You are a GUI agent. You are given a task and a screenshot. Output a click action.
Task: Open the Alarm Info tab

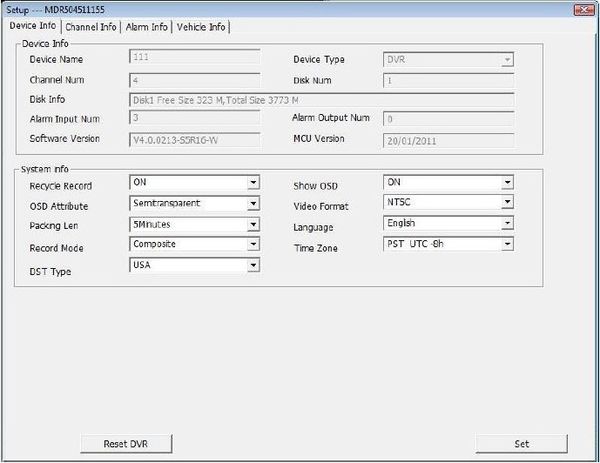pos(146,27)
